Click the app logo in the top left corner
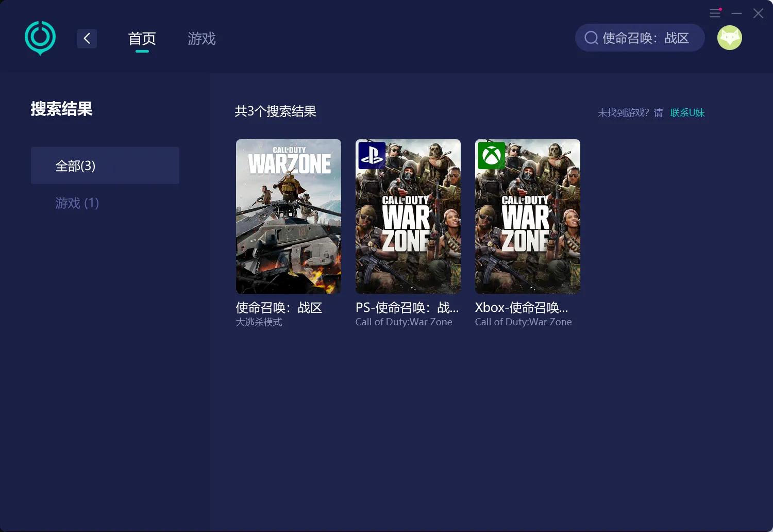 pos(40,37)
